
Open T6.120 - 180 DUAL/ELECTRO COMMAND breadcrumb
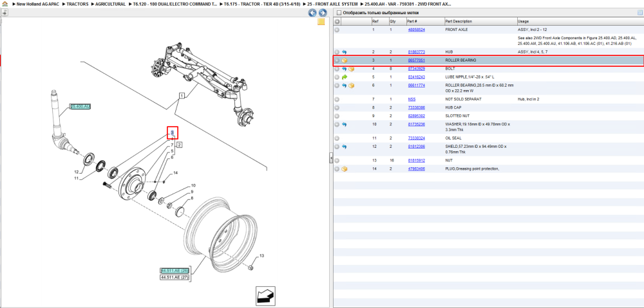(174, 4)
